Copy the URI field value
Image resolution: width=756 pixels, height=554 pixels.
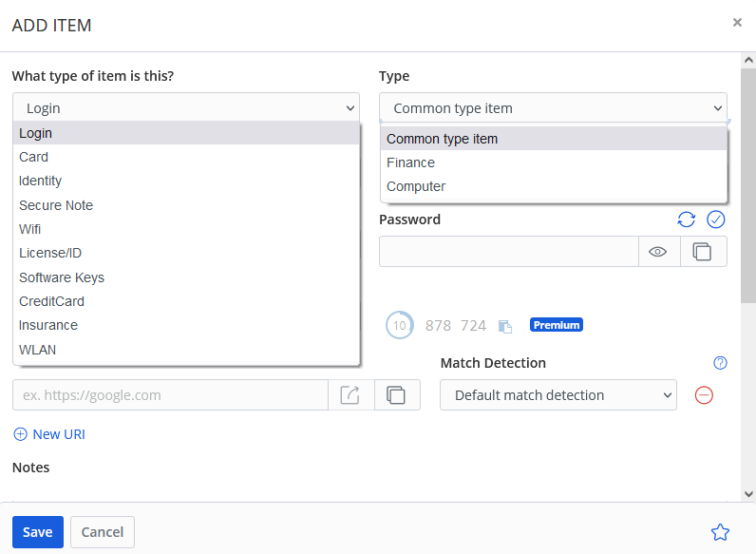(x=397, y=395)
